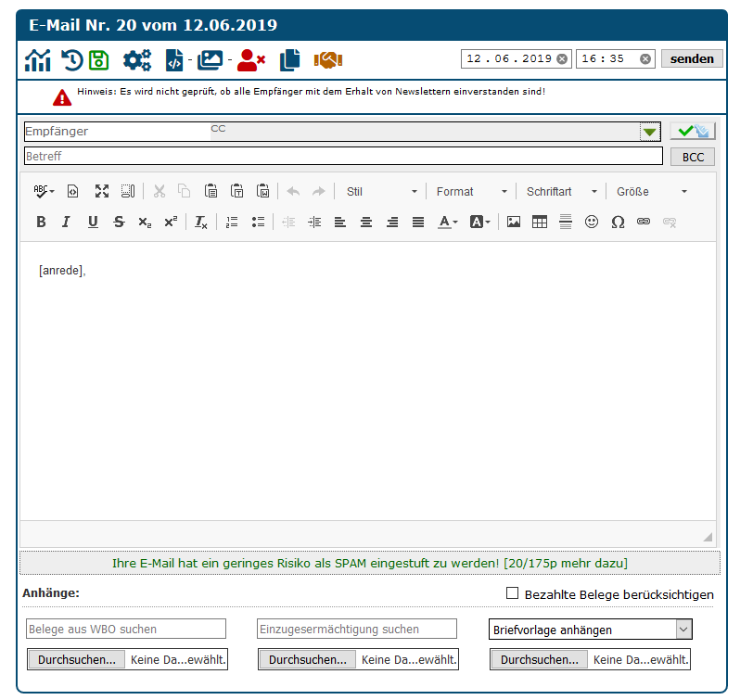Open settings gears icon in header

[x=137, y=60]
